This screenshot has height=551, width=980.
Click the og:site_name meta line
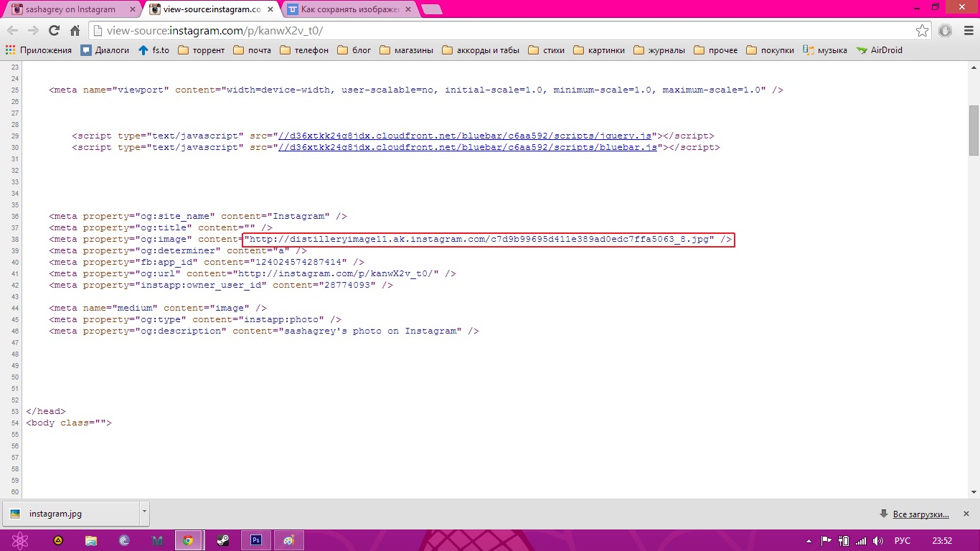198,216
